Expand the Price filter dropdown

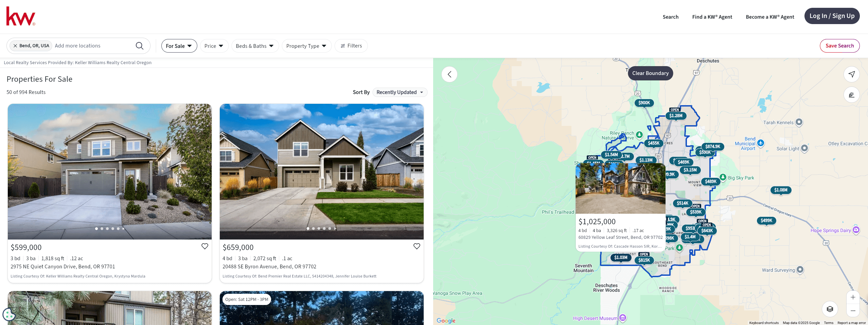coord(214,46)
